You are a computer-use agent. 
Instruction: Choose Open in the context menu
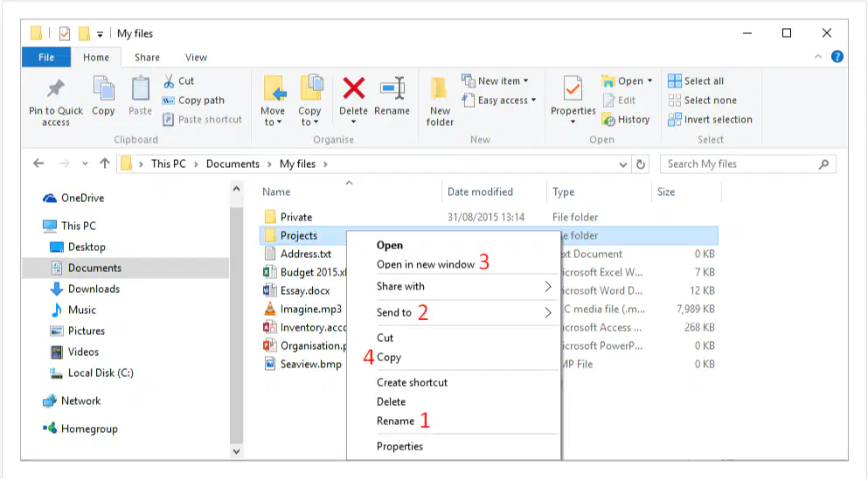(390, 245)
